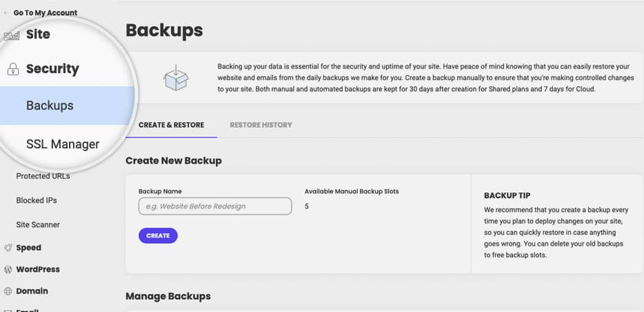Open SSL Manager in Security menu
Viewport: 644px width, 312px height.
click(63, 144)
